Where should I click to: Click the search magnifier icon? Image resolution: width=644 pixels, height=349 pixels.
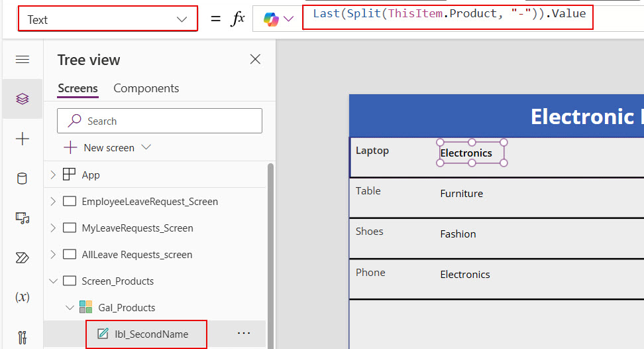[x=74, y=121]
